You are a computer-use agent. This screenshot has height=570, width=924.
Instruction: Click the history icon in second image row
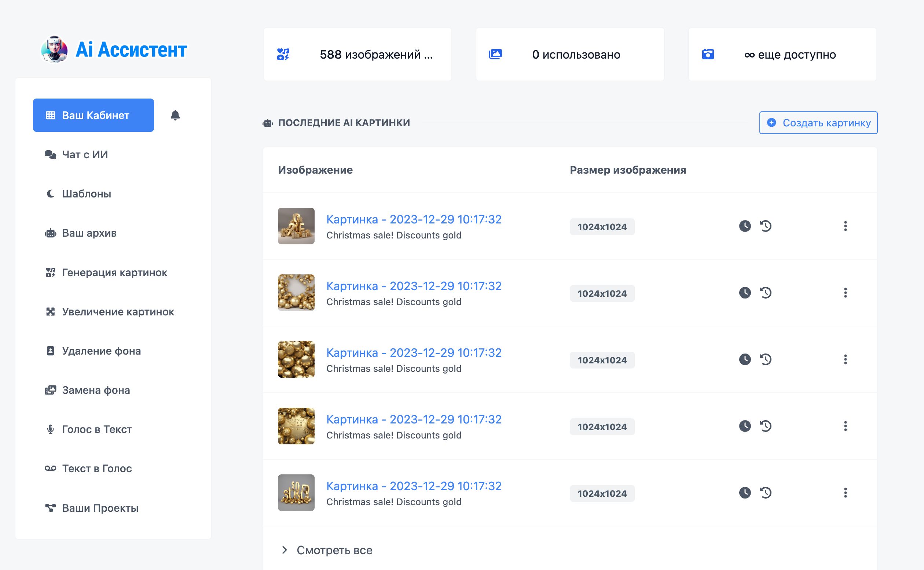pyautogui.click(x=766, y=293)
